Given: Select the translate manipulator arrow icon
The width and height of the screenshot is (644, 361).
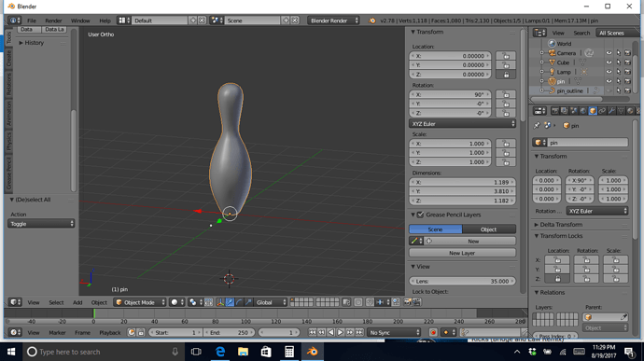Looking at the screenshot, I should [230, 302].
